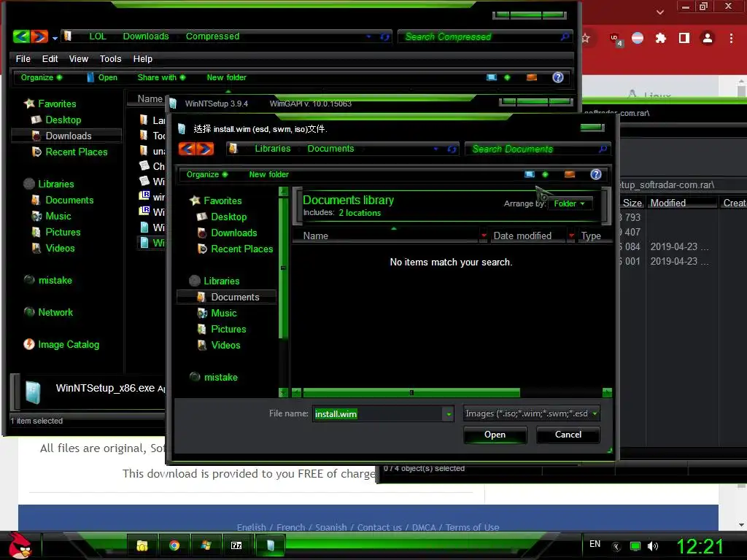This screenshot has width=747, height=560.
Task: Toggle Chrome side panel icon
Action: point(684,38)
